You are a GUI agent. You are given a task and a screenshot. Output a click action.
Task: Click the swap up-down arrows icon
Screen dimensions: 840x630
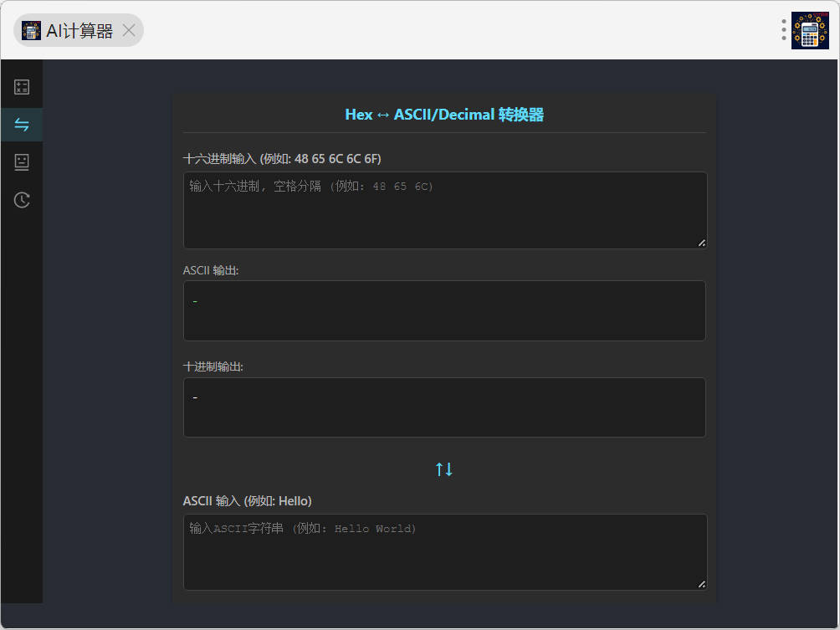point(444,469)
